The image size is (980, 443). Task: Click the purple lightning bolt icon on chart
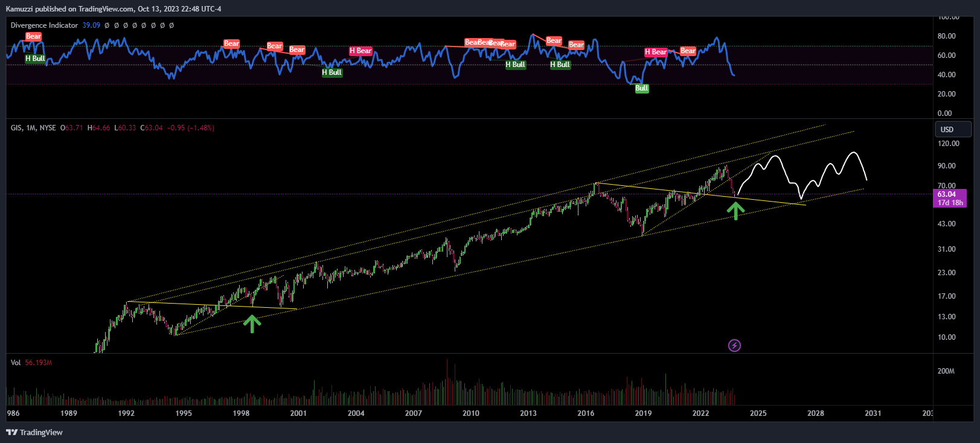point(734,345)
